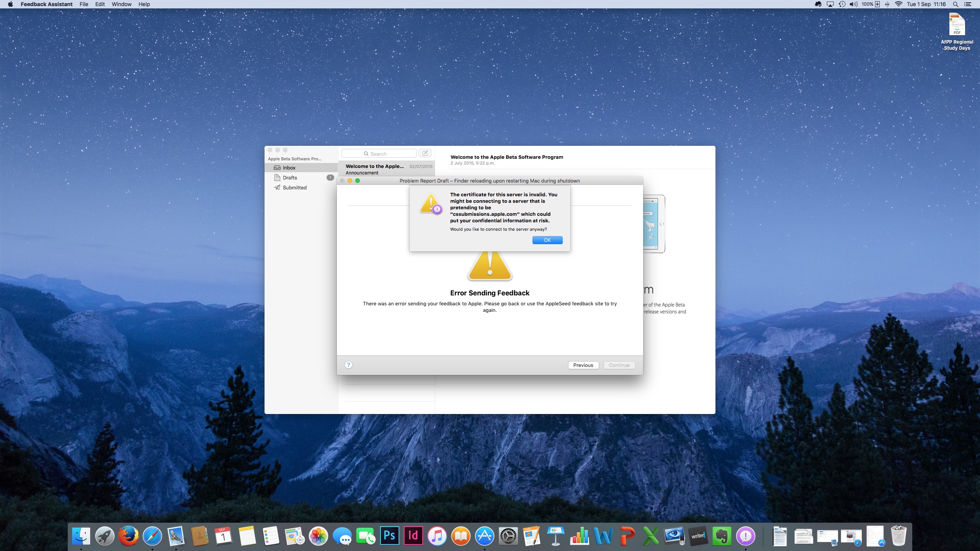The image size is (980, 551).
Task: Open help with the question mark button
Action: 348,365
